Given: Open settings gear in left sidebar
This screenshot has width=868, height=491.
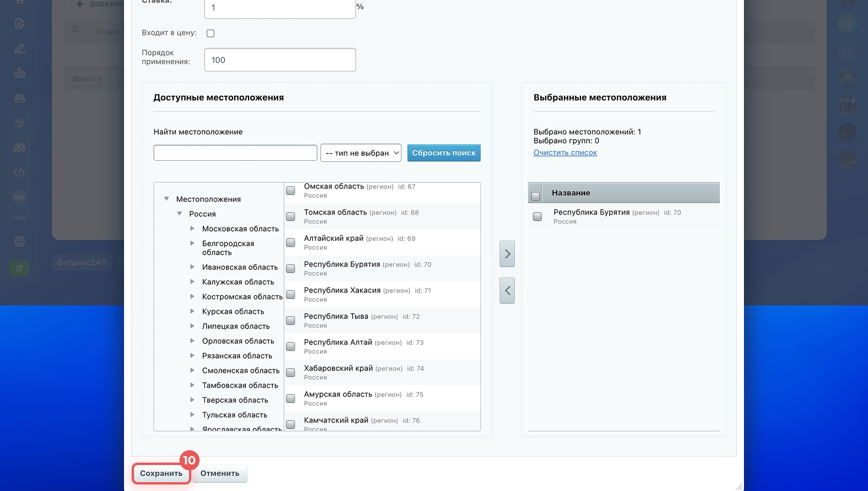Looking at the screenshot, I should pos(19,242).
